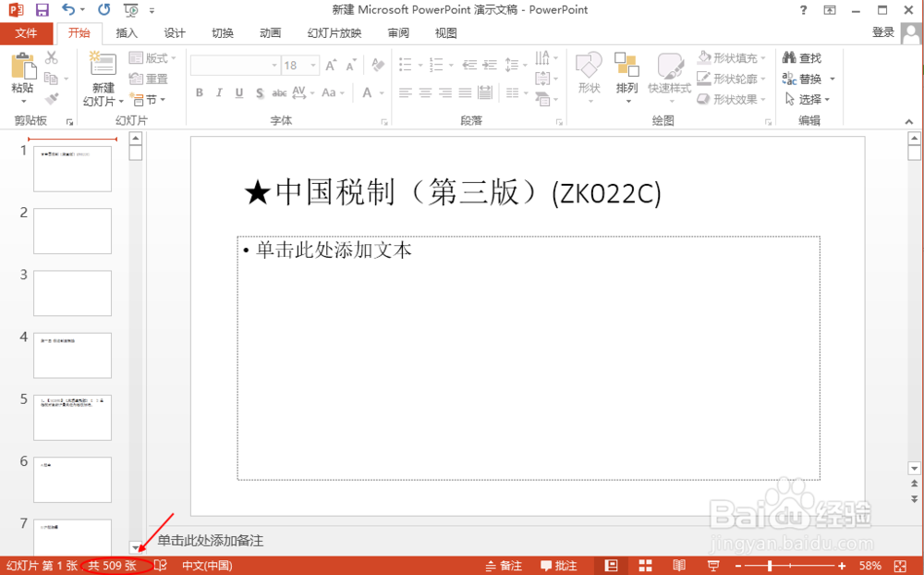
Task: Open the 节 section dropdown
Action: pos(148,100)
